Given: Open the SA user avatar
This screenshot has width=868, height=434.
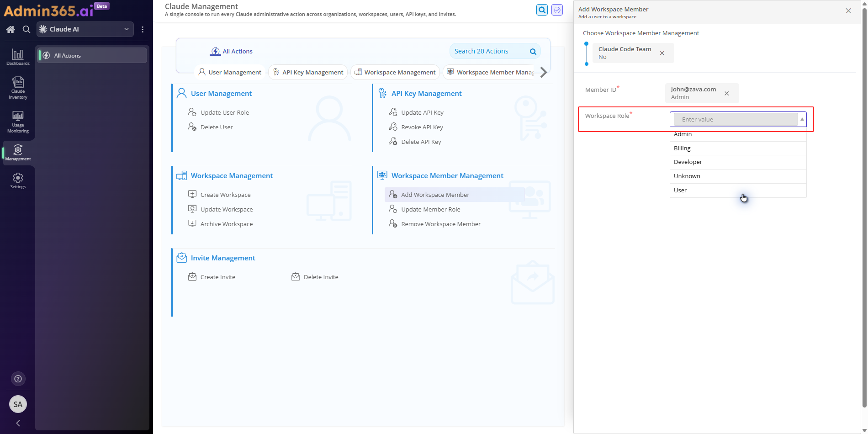Looking at the screenshot, I should point(18,404).
